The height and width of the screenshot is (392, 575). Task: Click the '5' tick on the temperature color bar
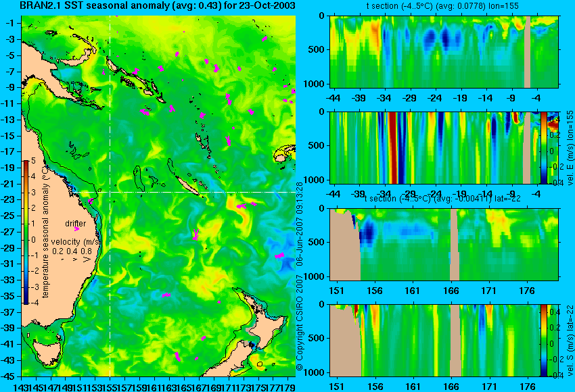[x=34, y=160]
